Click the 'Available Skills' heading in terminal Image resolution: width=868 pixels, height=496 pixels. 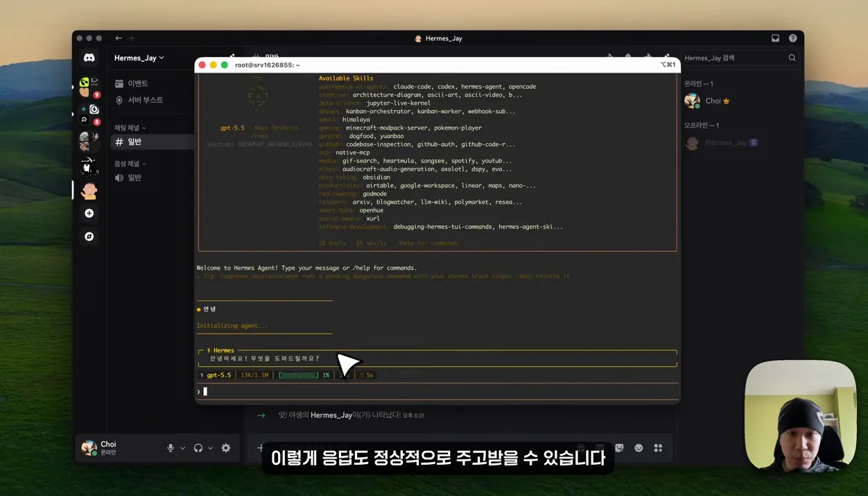tap(346, 78)
